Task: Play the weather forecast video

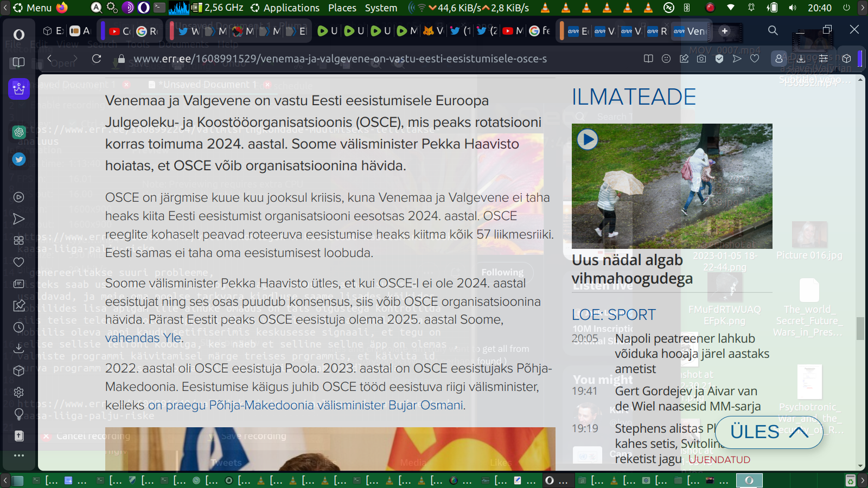Action: point(588,139)
